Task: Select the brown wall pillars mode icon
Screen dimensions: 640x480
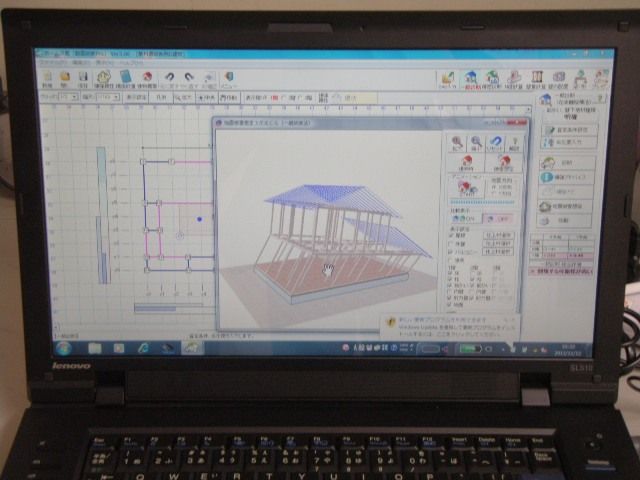Action: tap(536, 79)
